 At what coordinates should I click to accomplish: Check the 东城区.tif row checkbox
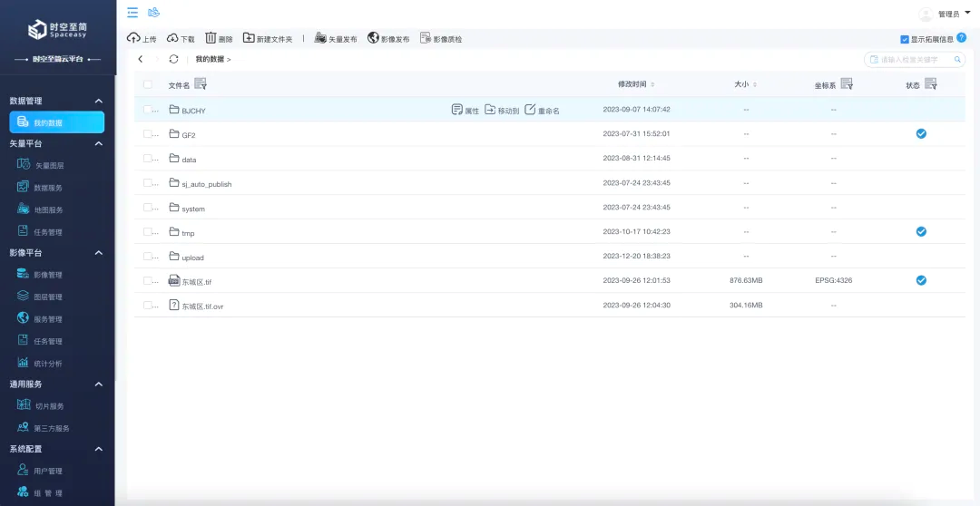point(148,280)
